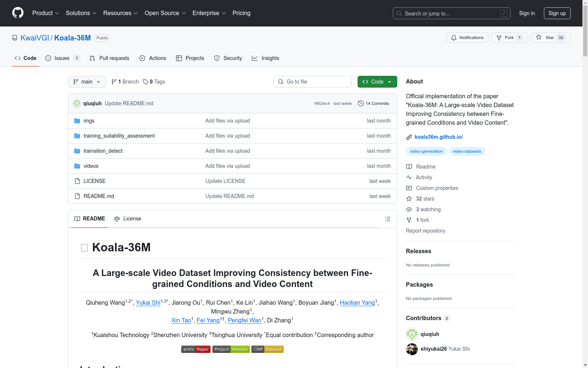
Task: Click the Search or jump to field
Action: (452, 13)
